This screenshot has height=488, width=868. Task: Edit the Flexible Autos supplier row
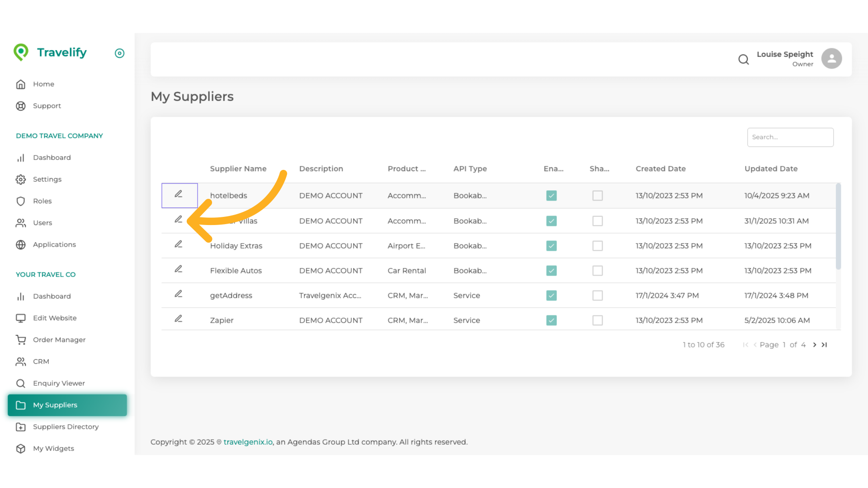coord(179,269)
